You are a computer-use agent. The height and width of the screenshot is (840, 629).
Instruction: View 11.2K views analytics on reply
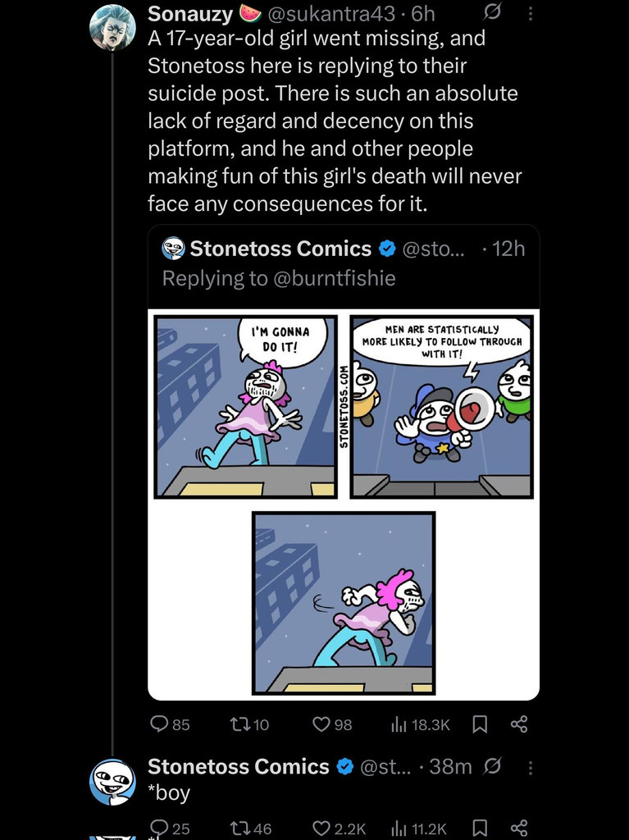tap(418, 829)
